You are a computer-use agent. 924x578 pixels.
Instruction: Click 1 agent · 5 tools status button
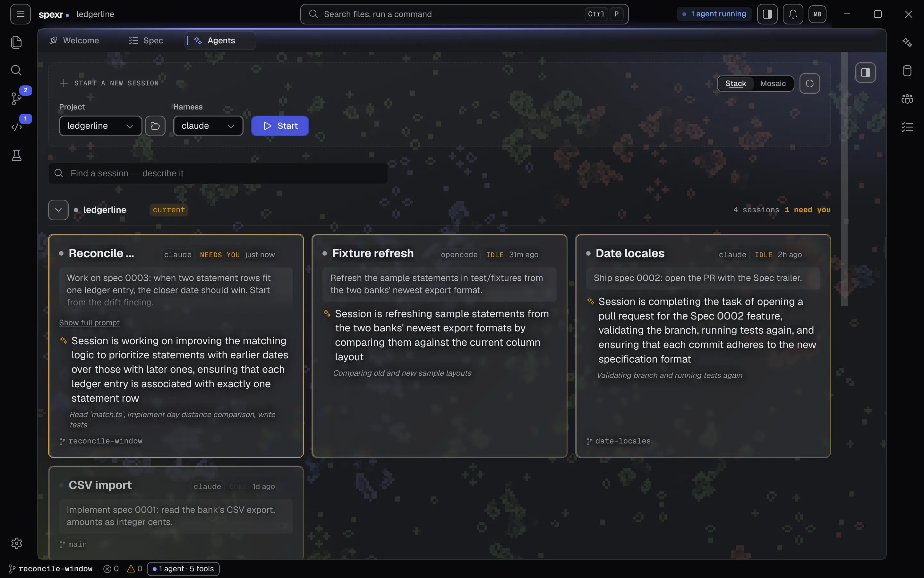tap(183, 569)
